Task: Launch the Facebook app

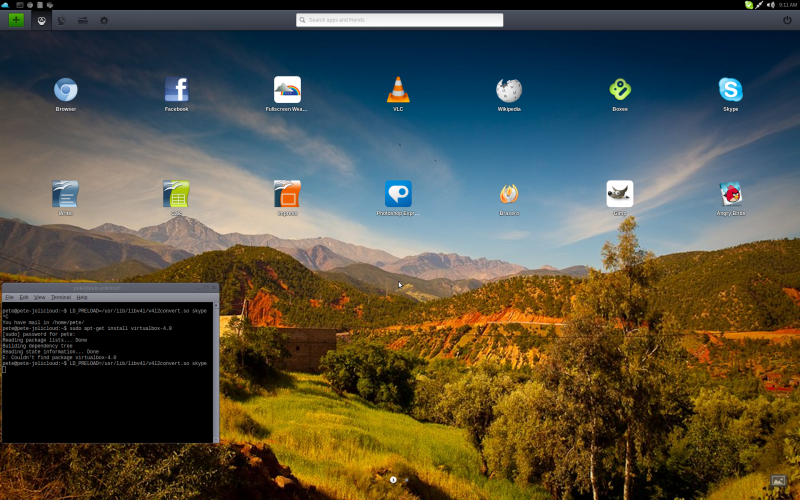Action: tap(177, 90)
